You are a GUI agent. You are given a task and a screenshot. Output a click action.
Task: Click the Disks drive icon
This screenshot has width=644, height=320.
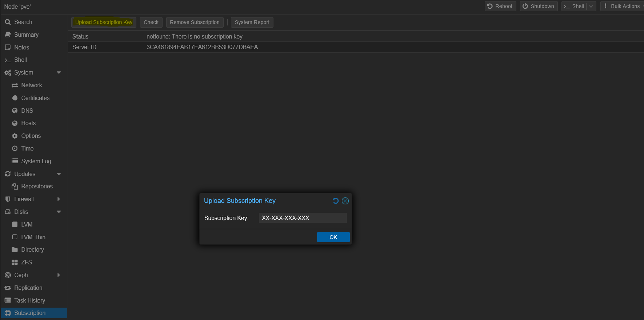coord(8,212)
